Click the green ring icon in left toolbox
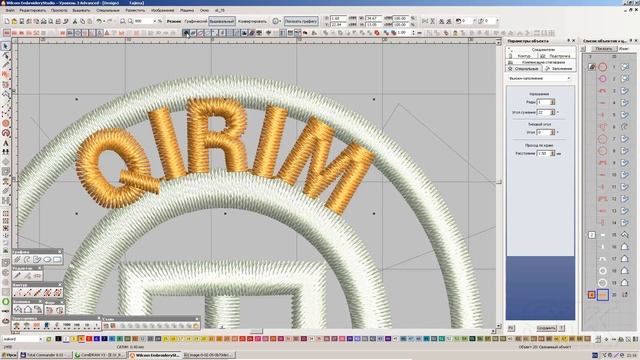Image resolution: width=640 pixels, height=360 pixels. [x=6, y=302]
